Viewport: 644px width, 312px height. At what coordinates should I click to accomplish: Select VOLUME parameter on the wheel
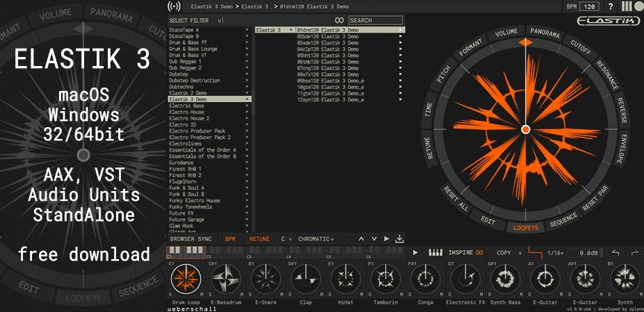point(506,33)
